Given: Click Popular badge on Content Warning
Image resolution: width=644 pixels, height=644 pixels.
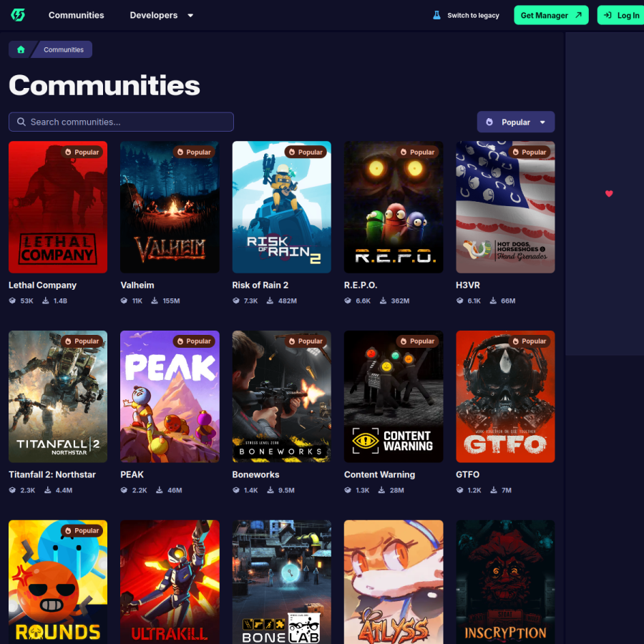Looking at the screenshot, I should [417, 341].
